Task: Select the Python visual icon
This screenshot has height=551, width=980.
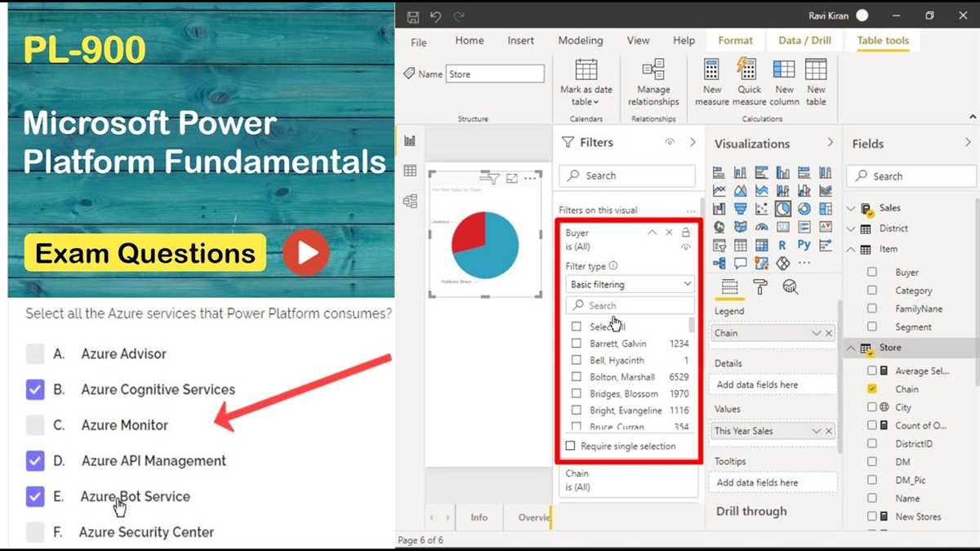Action: pyautogui.click(x=804, y=245)
